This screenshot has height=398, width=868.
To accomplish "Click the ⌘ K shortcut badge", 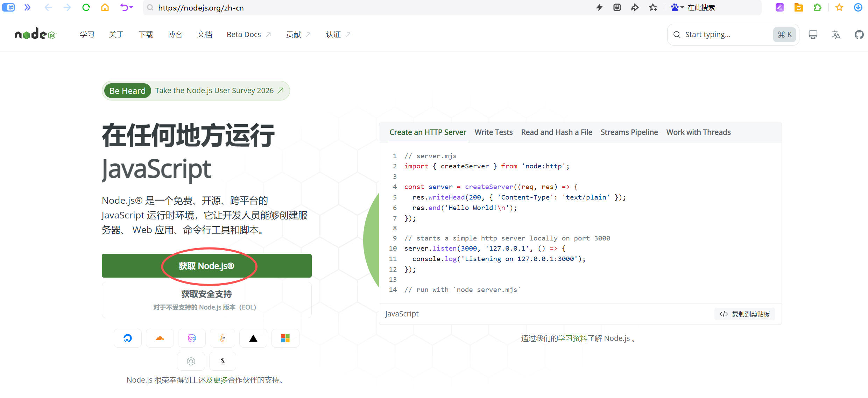I will pyautogui.click(x=785, y=35).
